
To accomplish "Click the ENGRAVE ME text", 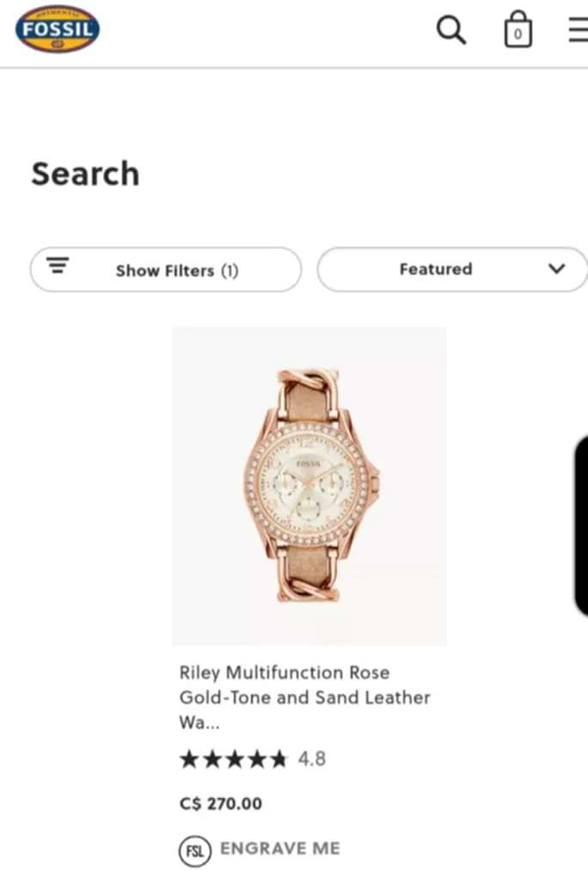I will click(x=280, y=849).
